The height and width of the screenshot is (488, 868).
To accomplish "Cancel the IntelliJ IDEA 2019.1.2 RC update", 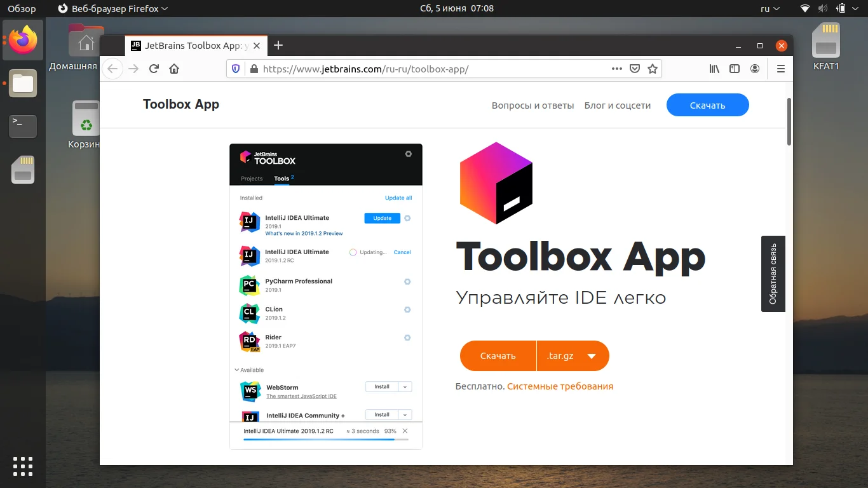I will pos(402,252).
